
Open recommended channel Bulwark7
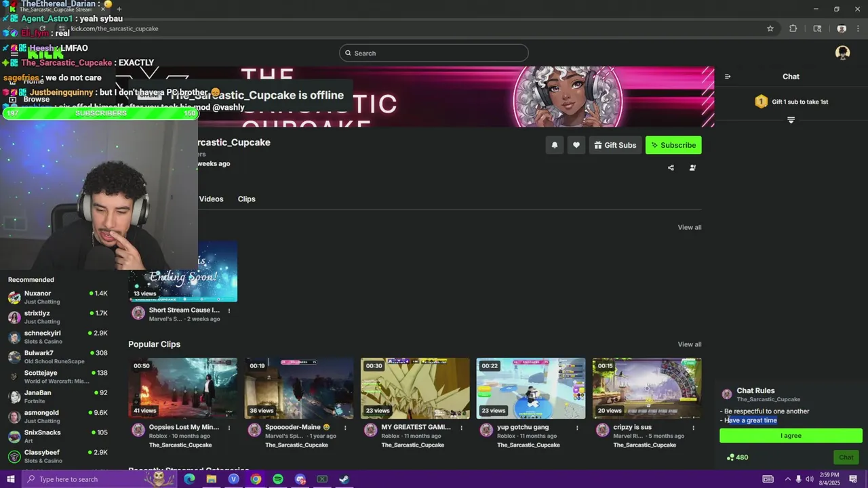click(x=58, y=357)
